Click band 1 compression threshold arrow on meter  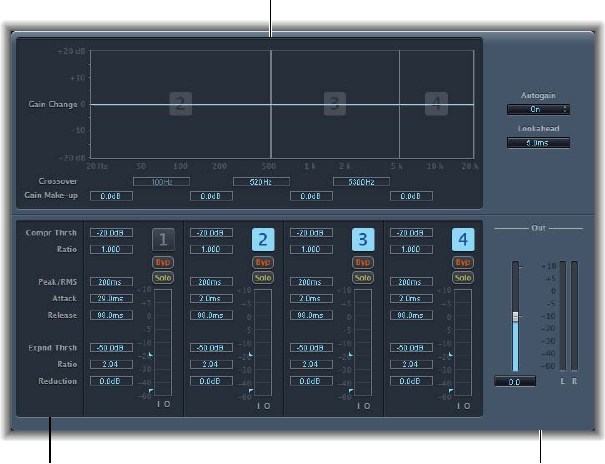[x=151, y=355]
